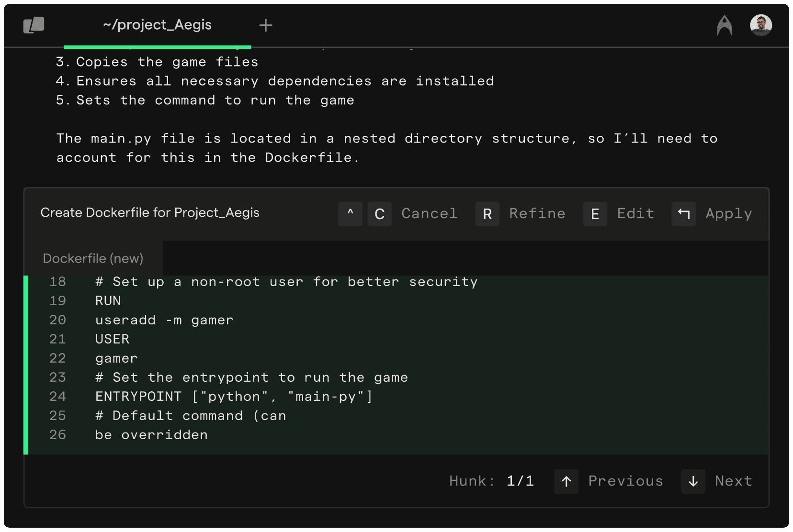Viewport: 793px width, 532px height.
Task: Click the return-arrow Apply key icon
Action: [x=683, y=214]
